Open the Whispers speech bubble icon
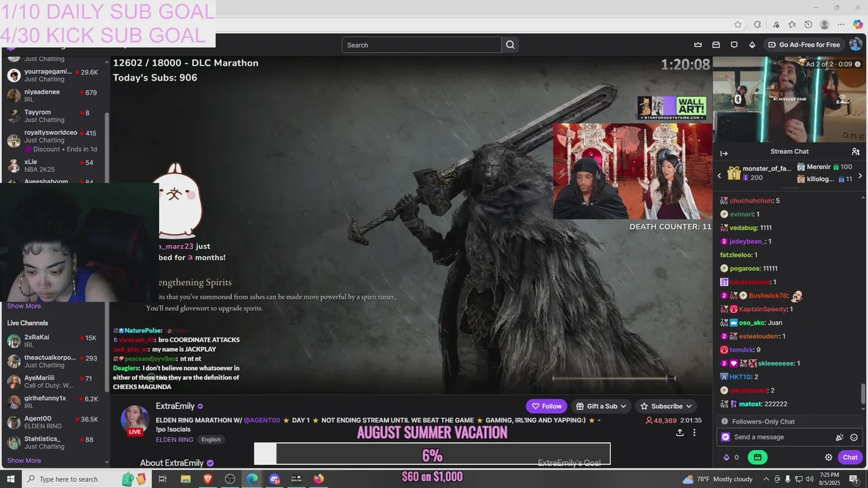868x488 pixels. (x=734, y=45)
